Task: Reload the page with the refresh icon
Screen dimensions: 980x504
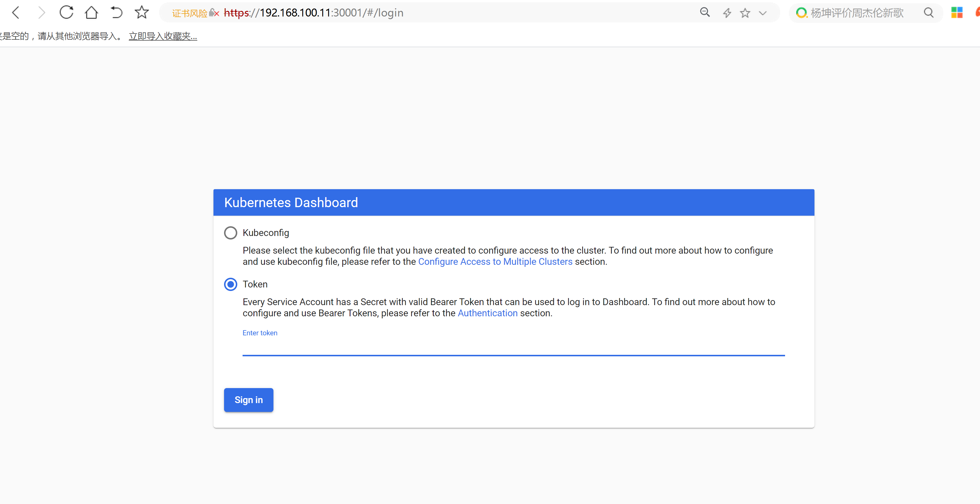Action: 66,13
